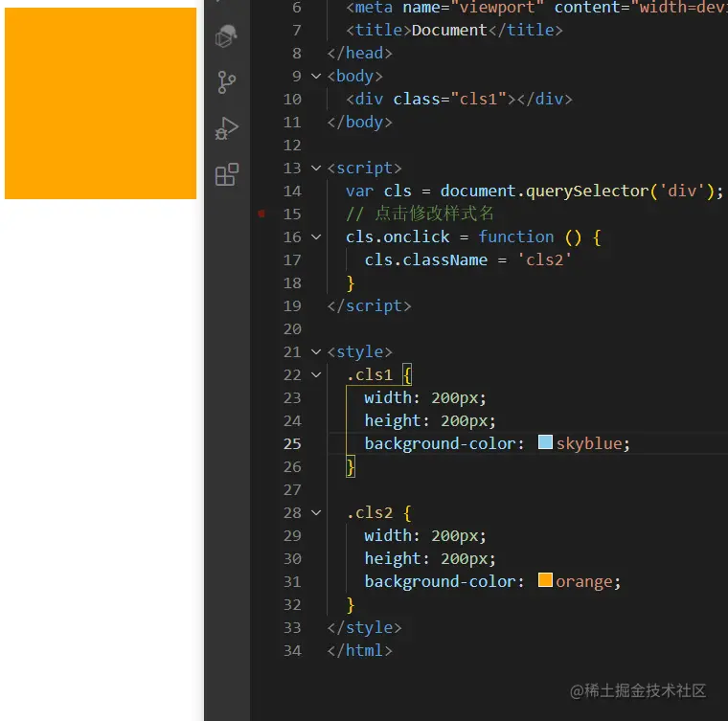Click the 'orange' value text

click(583, 581)
